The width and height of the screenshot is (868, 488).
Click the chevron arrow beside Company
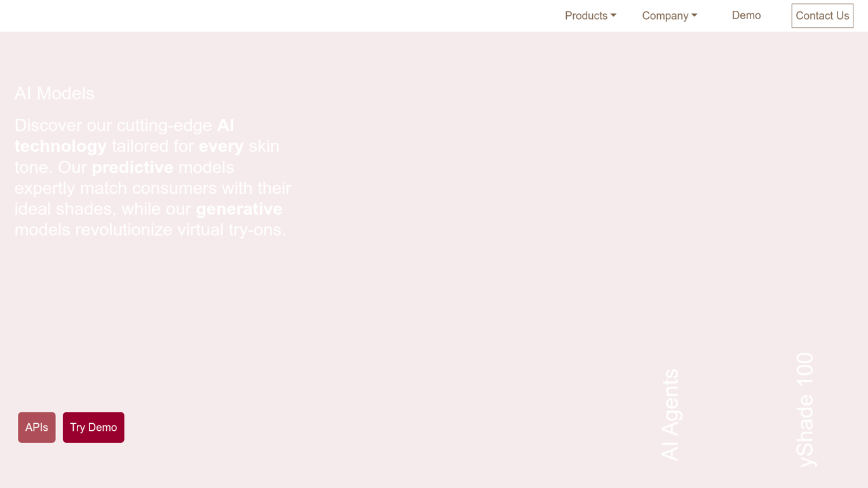695,16
